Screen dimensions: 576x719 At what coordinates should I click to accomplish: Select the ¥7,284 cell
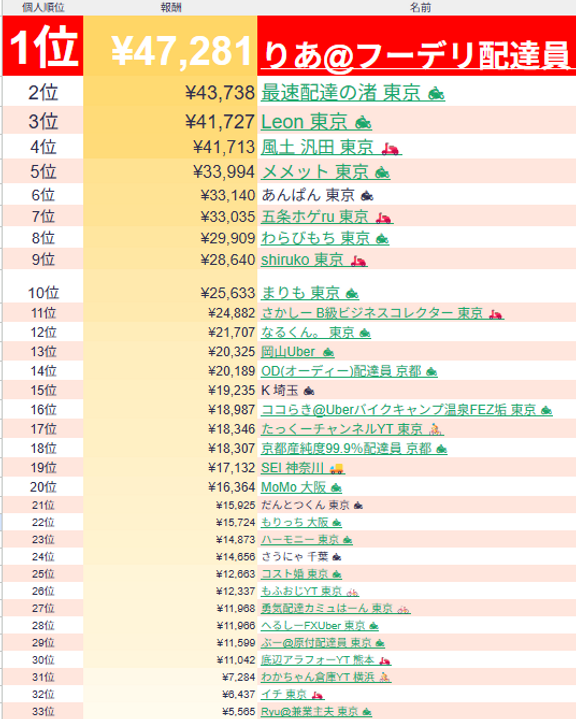170,677
